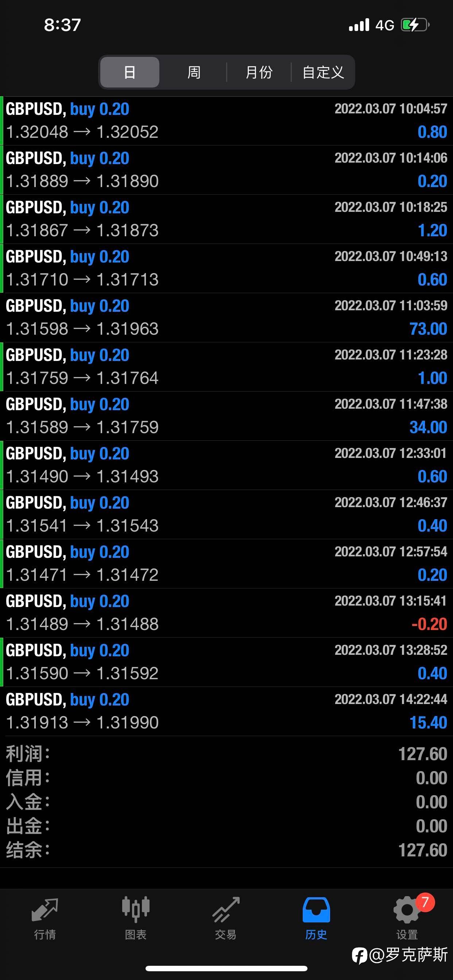The height and width of the screenshot is (980, 453).
Task: Select the 周 week period tab
Action: tap(194, 72)
